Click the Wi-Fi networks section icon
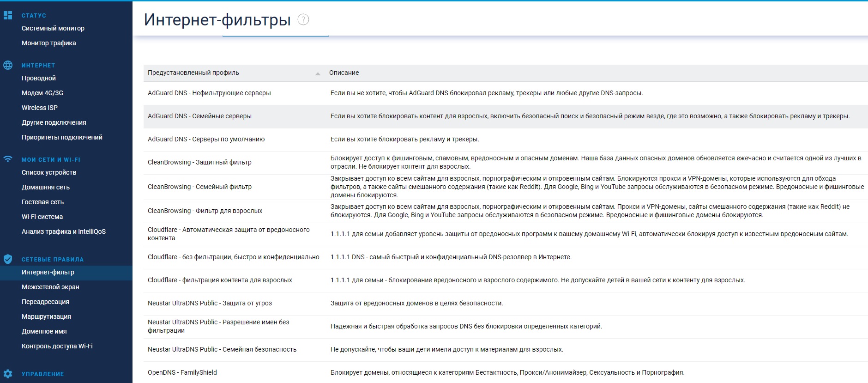Viewport: 868px width, 383px height. tap(8, 159)
